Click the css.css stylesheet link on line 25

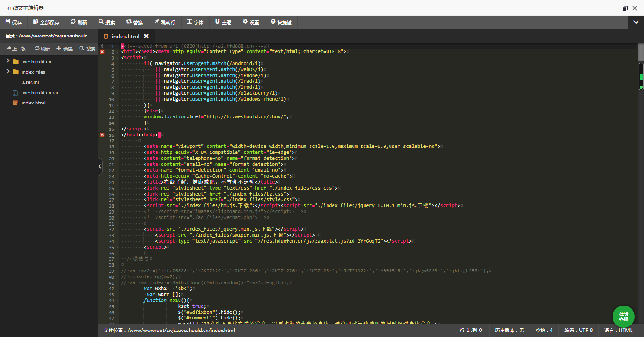coord(241,188)
